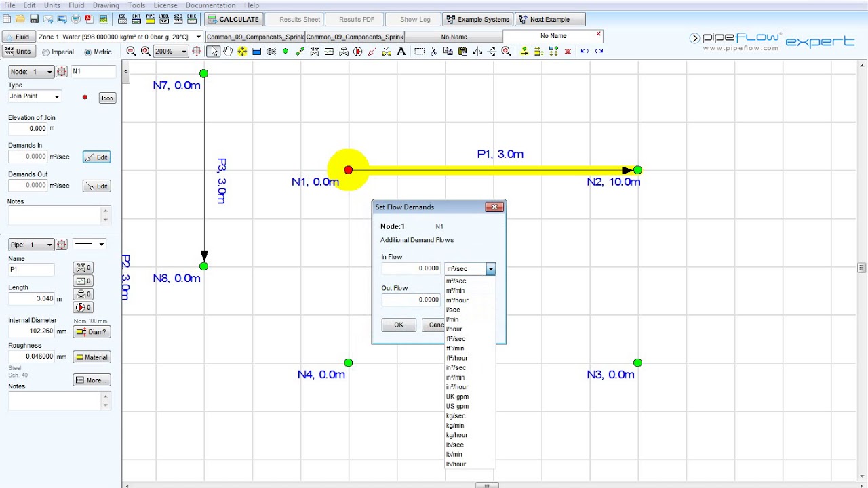Click the undo arrow icon
868x488 pixels.
tap(584, 52)
